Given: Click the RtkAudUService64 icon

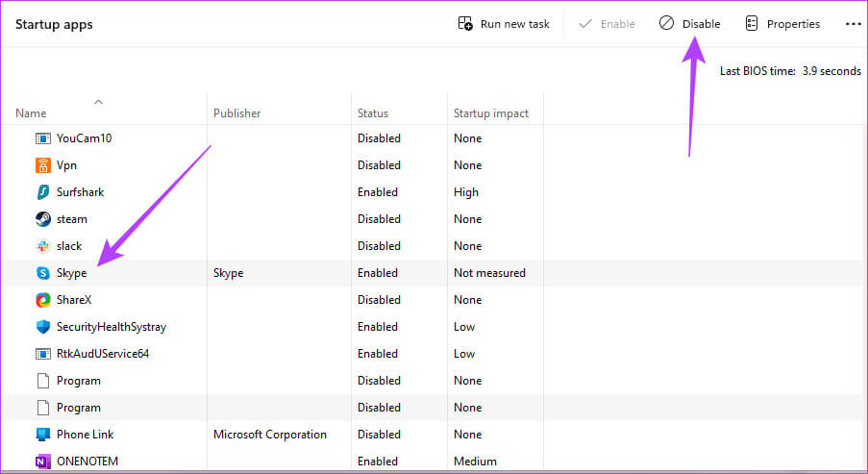Looking at the screenshot, I should coord(42,354).
